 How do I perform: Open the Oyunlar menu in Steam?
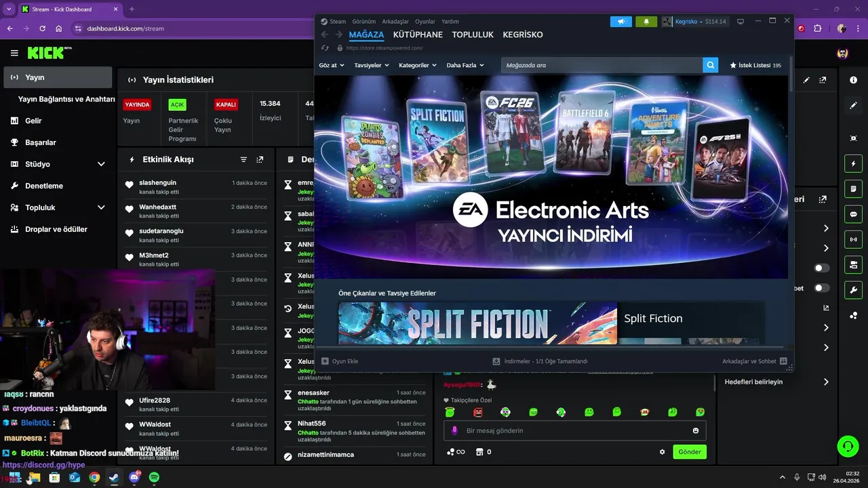click(425, 22)
